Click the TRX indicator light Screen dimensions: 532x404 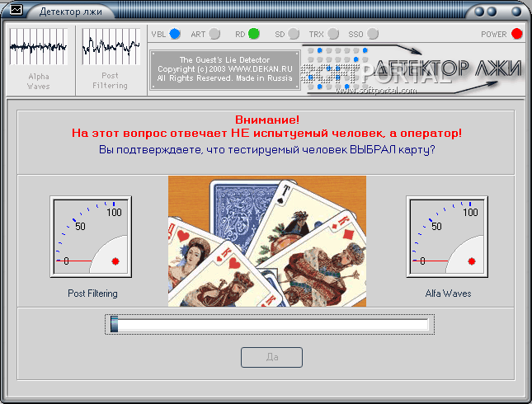tap(333, 34)
